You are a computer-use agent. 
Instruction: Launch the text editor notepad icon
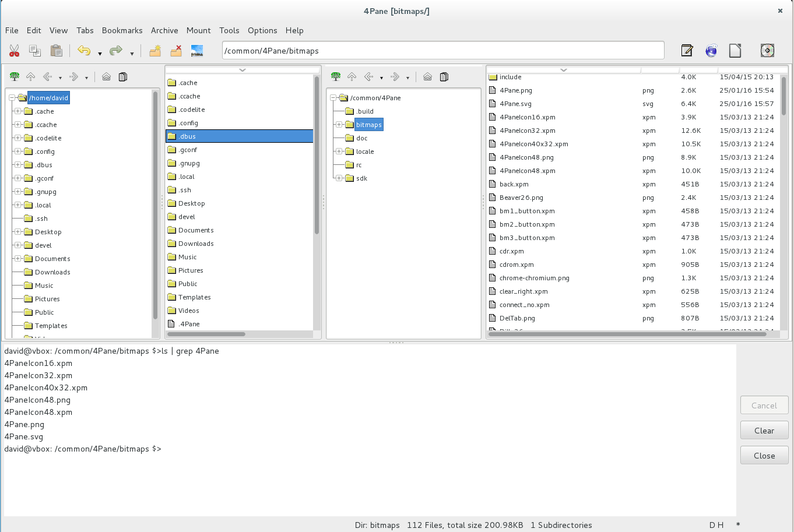[x=687, y=51]
